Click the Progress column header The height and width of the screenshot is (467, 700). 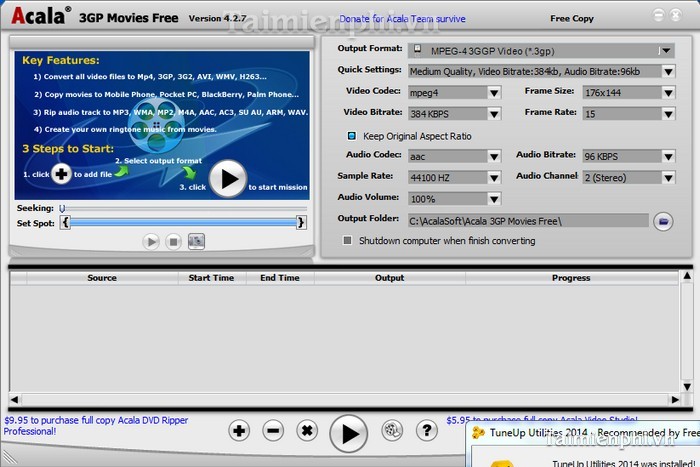point(571,278)
